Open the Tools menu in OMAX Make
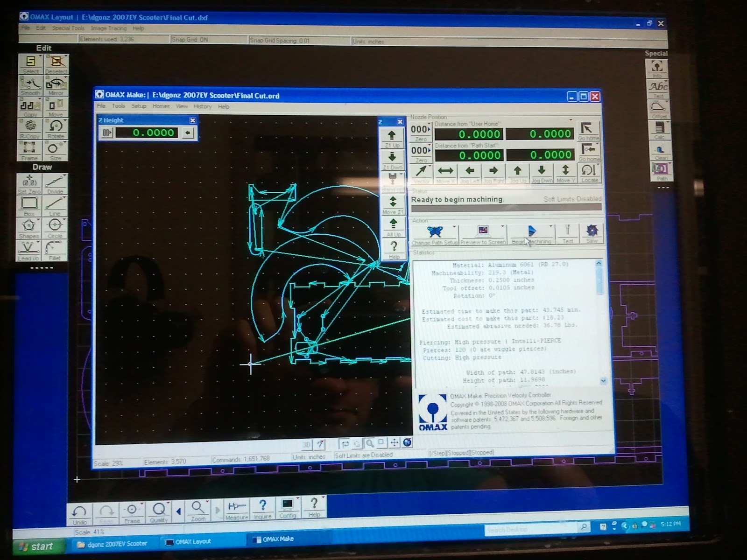The image size is (747, 560). coord(119,106)
